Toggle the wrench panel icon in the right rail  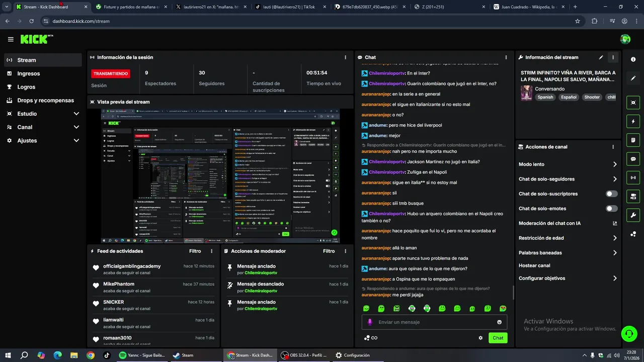tap(633, 215)
